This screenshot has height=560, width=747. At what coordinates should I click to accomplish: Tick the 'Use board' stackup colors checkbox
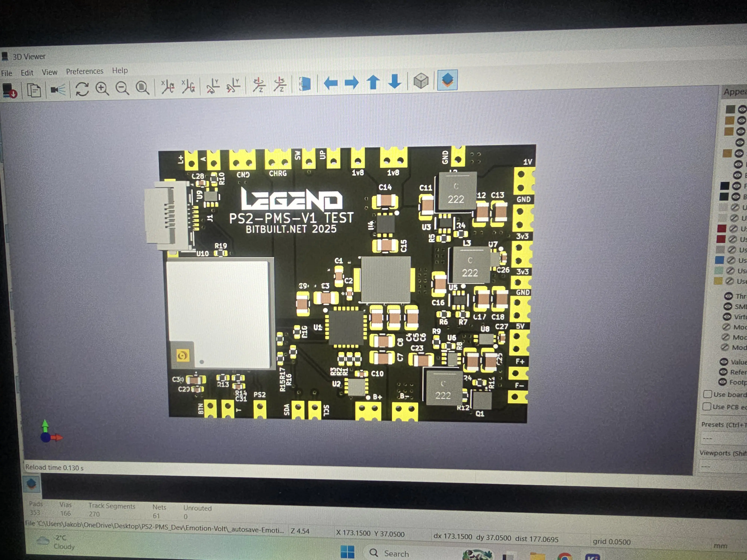tap(707, 394)
